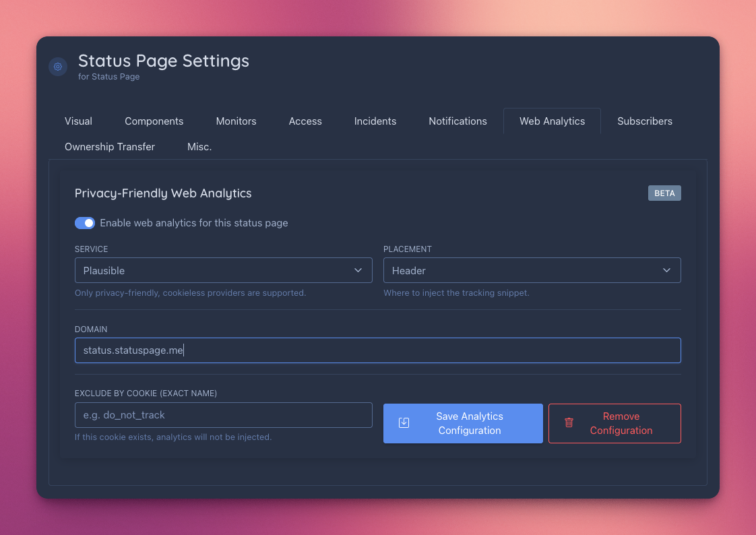The height and width of the screenshot is (535, 756).
Task: Click the settings gear icon beside the title
Action: pyautogui.click(x=58, y=67)
